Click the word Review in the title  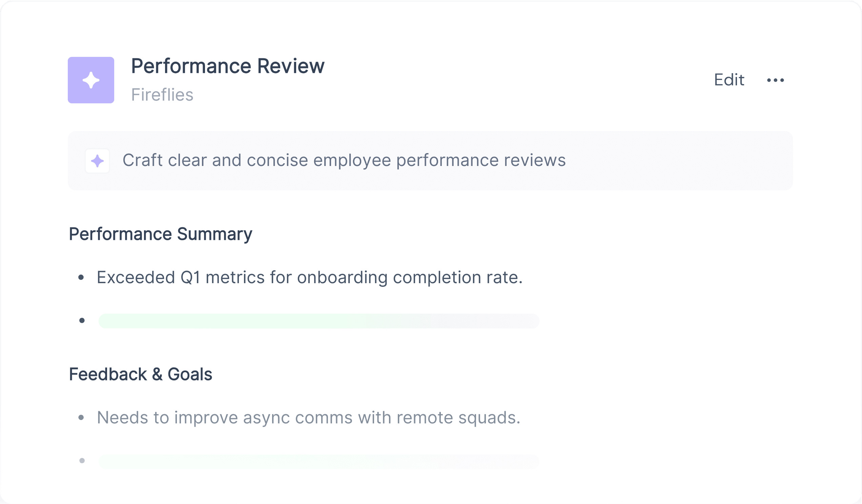click(291, 66)
